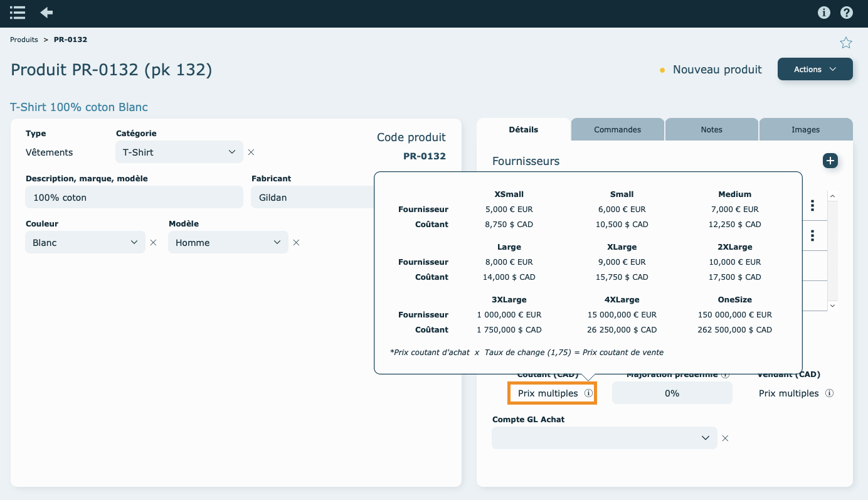The height and width of the screenshot is (500, 868).
Task: Mark product as favorite with star
Action: tap(846, 43)
